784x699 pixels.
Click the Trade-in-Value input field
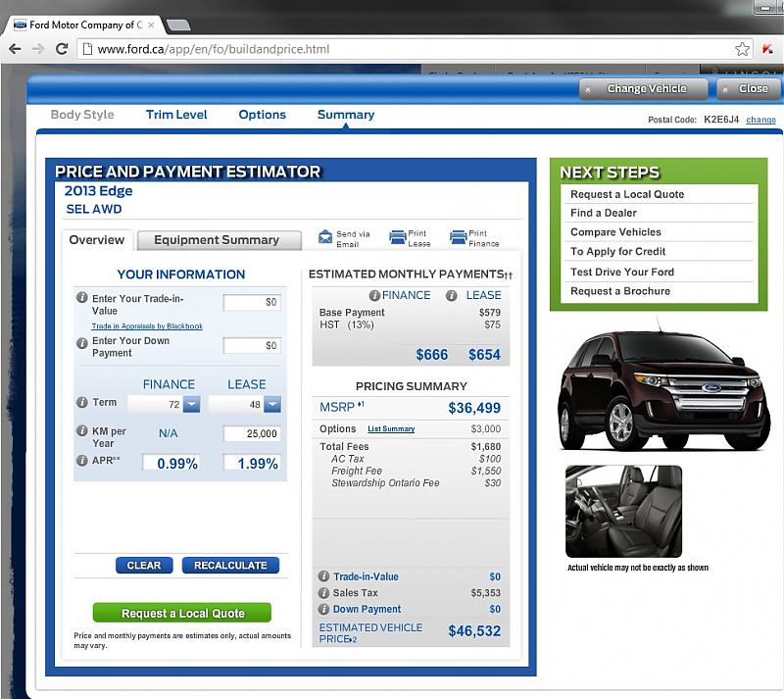[x=252, y=302]
